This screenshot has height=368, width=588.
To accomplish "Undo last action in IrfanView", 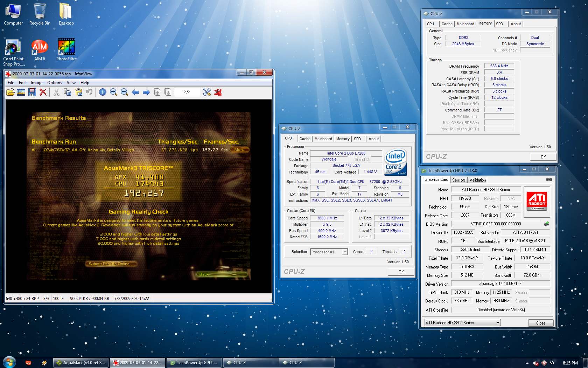I will [89, 92].
